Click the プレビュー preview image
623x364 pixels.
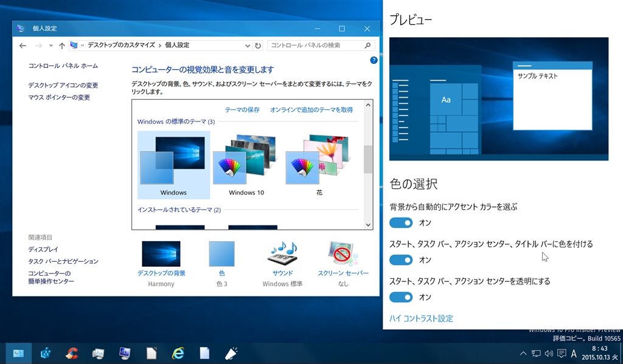[499, 99]
